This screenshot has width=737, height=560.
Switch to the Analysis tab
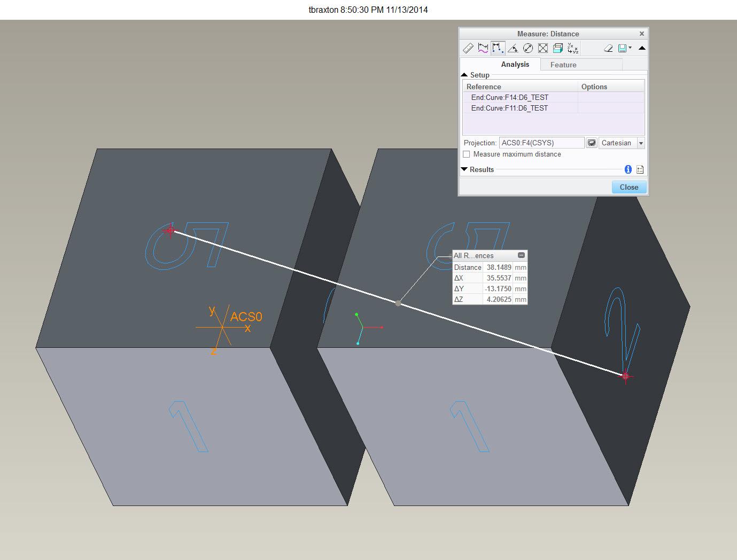click(515, 65)
